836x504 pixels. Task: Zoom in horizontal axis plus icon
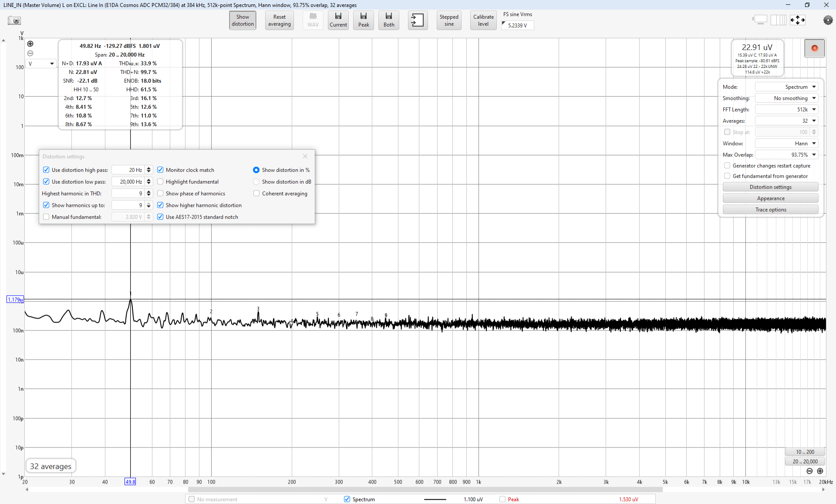click(820, 471)
